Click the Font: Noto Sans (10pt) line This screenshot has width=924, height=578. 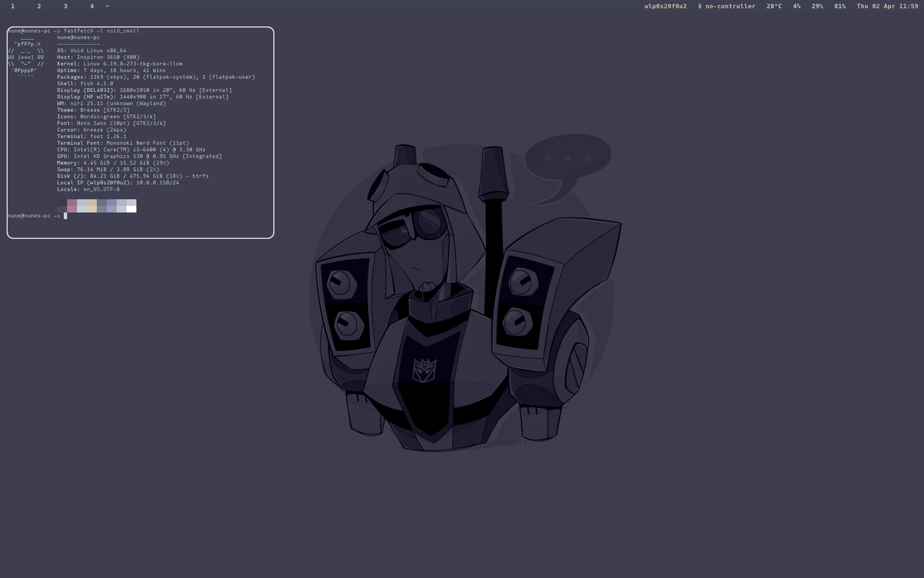(112, 123)
